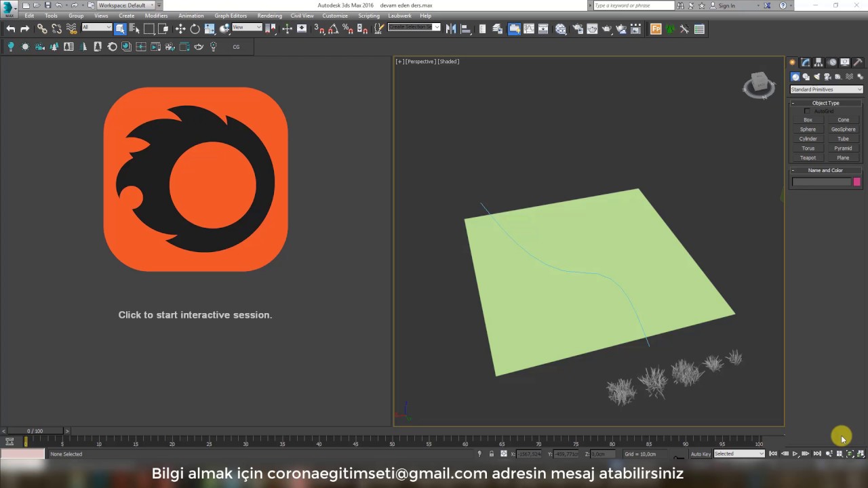Create a GeoSphere primitive
Screen dimensions: 868x488
(x=843, y=129)
